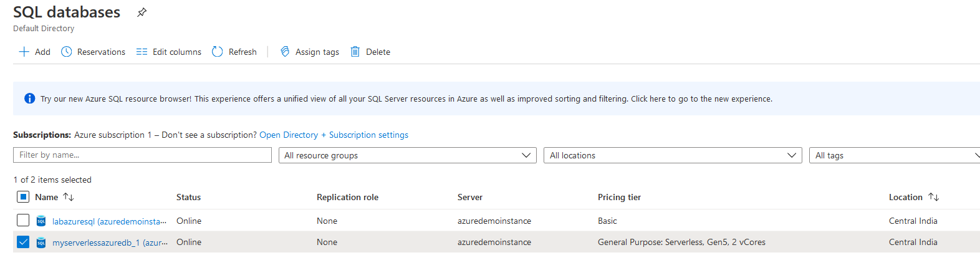The height and width of the screenshot is (255, 980).
Task: Open Reservations clock icon
Action: 67,52
